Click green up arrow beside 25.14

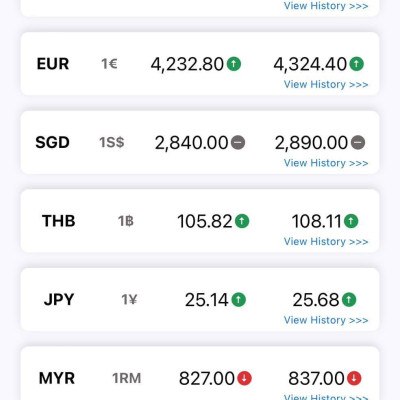pos(239,299)
